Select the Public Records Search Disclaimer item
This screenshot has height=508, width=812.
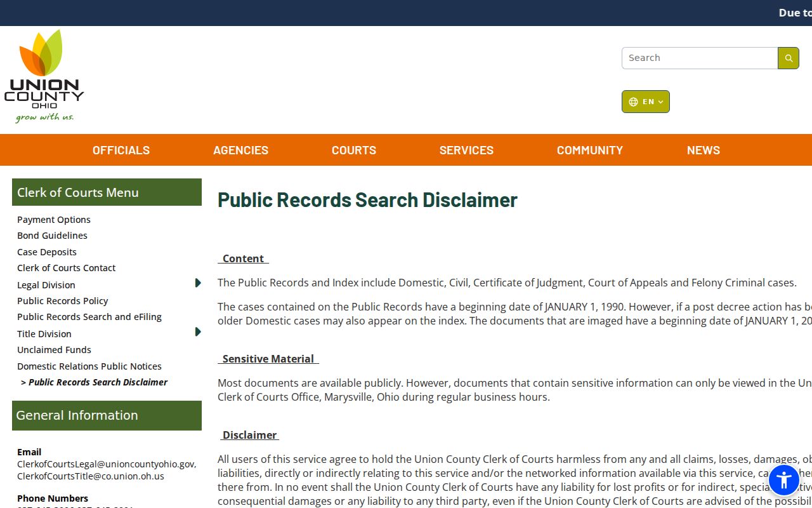[x=95, y=382]
